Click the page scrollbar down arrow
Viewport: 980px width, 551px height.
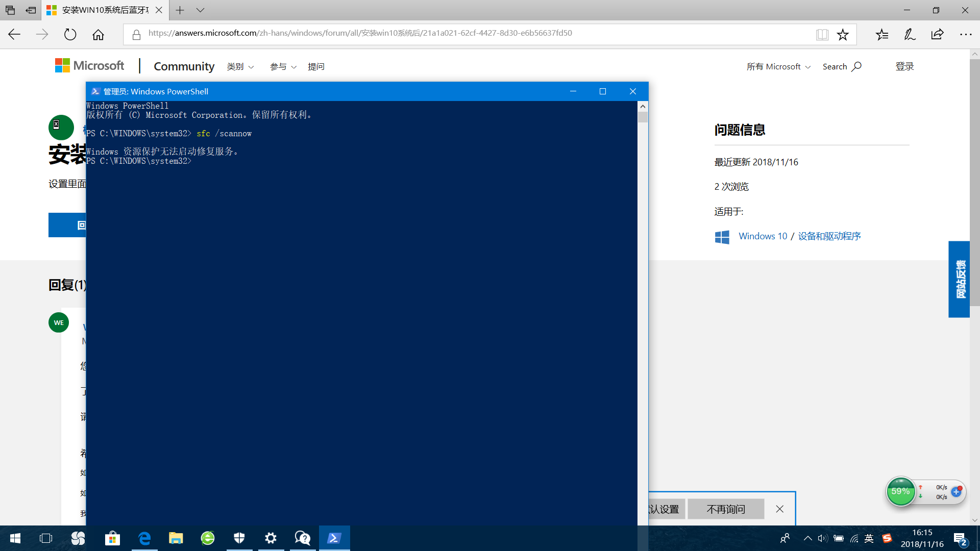(x=975, y=520)
